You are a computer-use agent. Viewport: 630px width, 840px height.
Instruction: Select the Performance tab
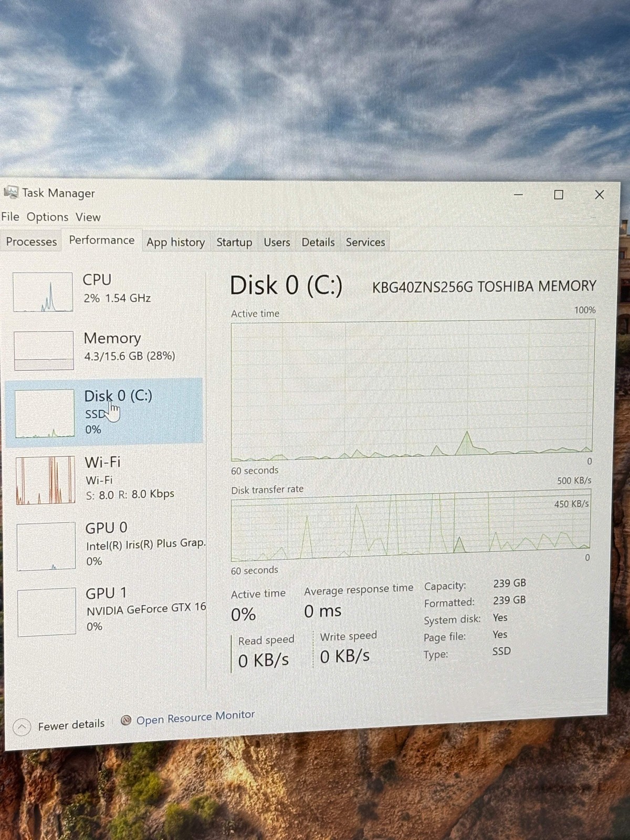(102, 240)
